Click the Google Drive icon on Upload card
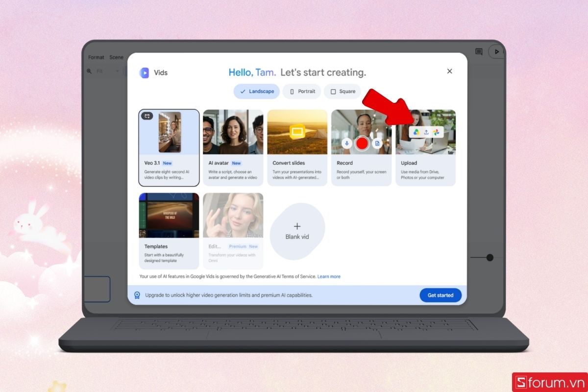The image size is (588, 392). pos(416,132)
